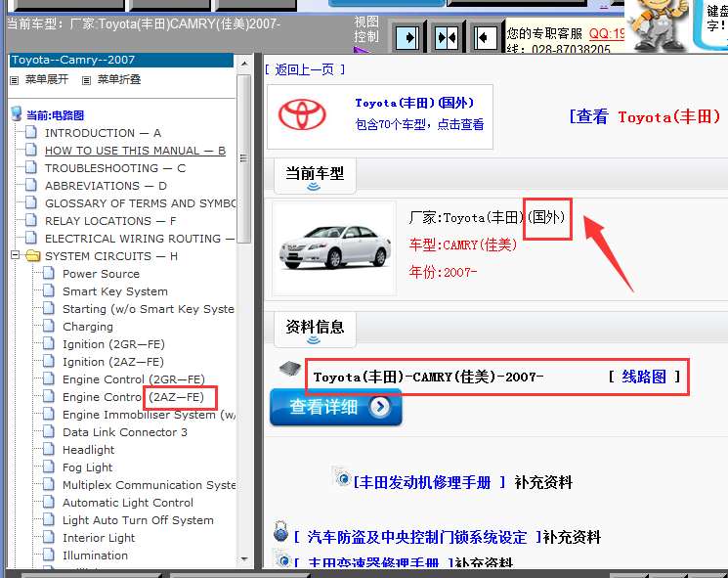Screen dimensions: 728x578
Task: Select the 资料信息 tab
Action: coord(315,329)
